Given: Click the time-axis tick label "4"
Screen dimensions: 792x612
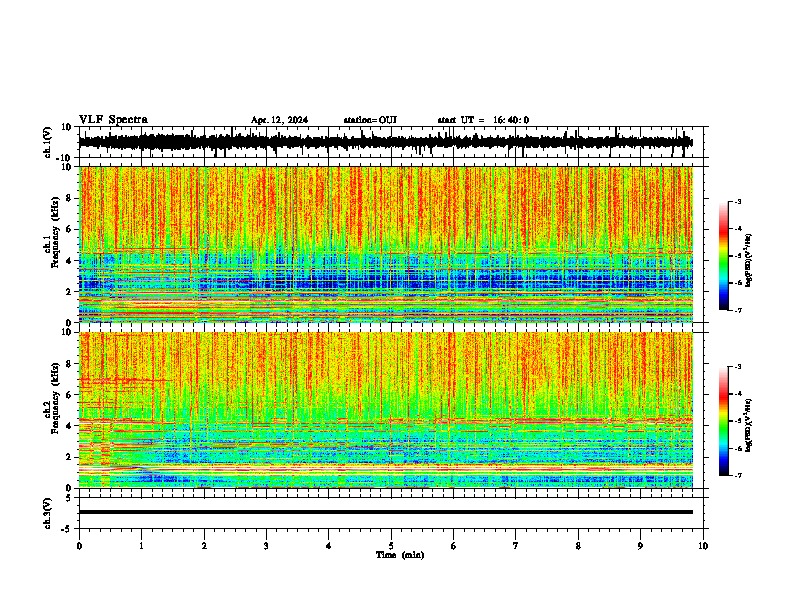Looking at the screenshot, I should pos(329,546).
